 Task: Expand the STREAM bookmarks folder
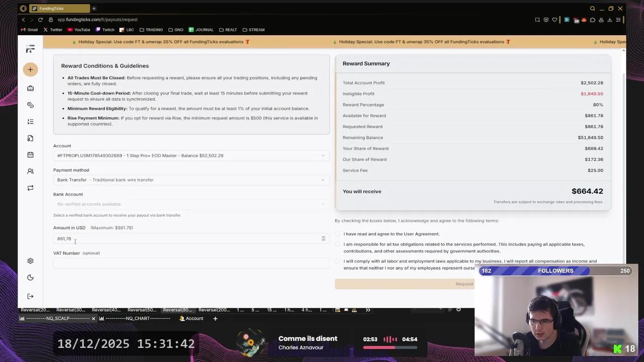click(253, 30)
